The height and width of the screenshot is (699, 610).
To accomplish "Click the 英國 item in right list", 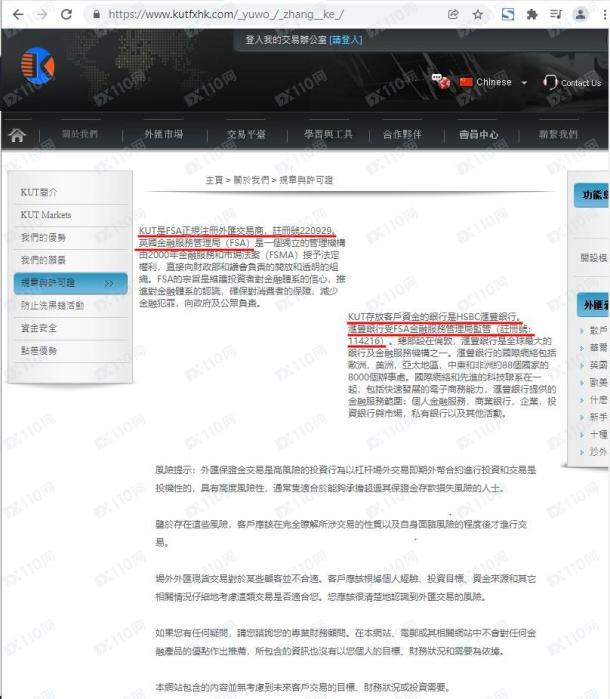I will (x=598, y=365).
